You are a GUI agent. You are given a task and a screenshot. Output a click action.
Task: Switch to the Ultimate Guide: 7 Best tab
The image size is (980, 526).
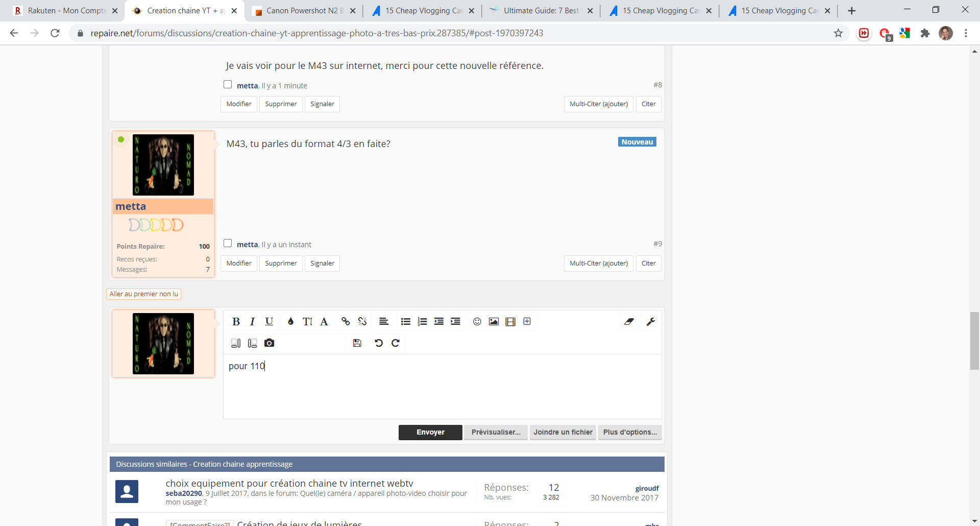[541, 11]
